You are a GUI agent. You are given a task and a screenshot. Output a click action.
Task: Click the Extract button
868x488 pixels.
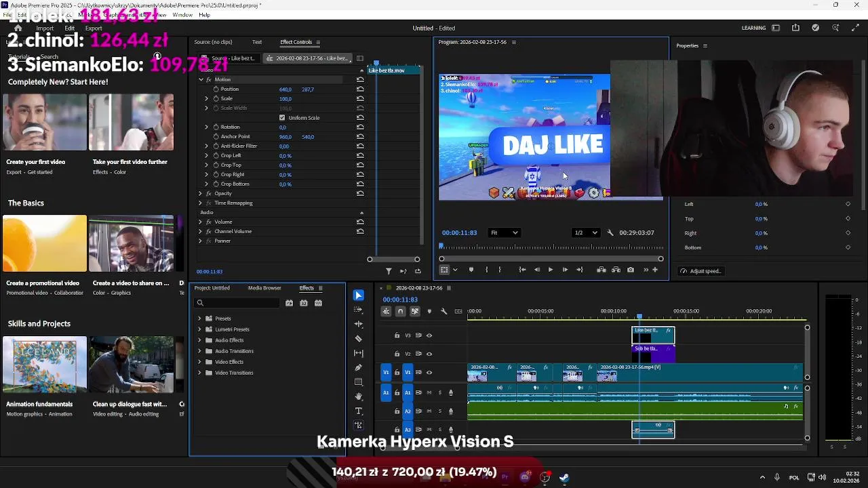[x=616, y=270]
